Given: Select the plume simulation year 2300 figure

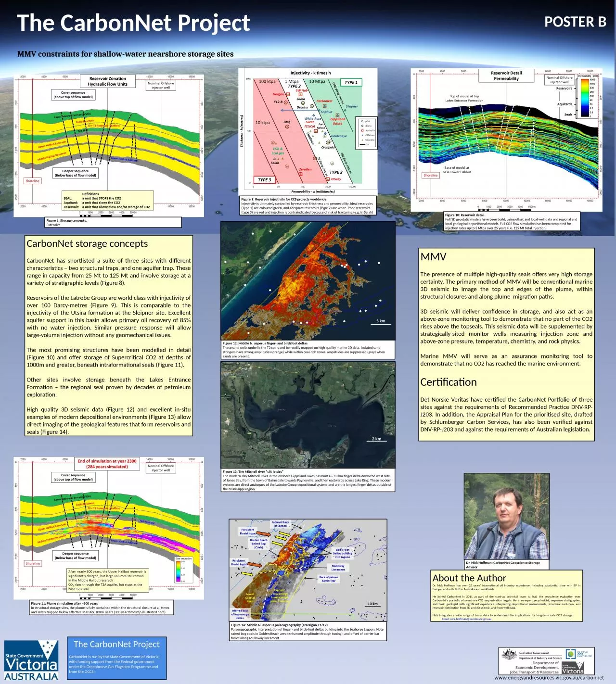Looking at the screenshot, I should (x=108, y=528).
